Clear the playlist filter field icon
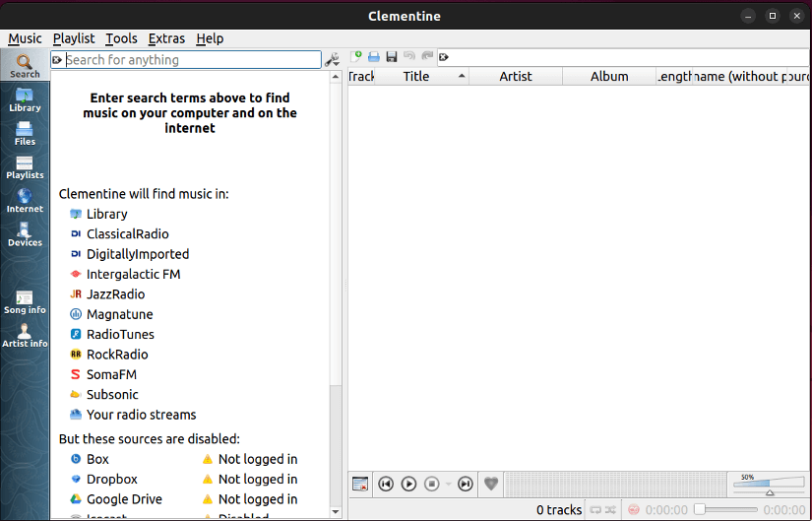The image size is (812, 521). (444, 57)
